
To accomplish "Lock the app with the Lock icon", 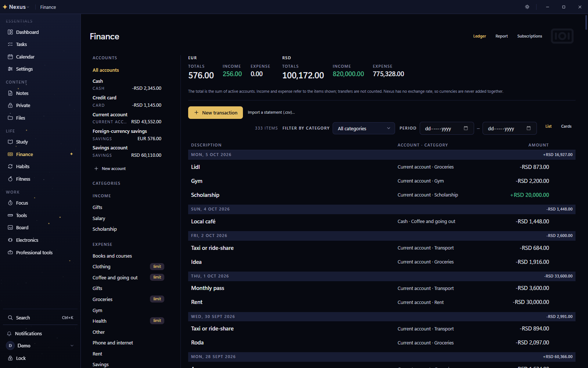I will pos(10,358).
